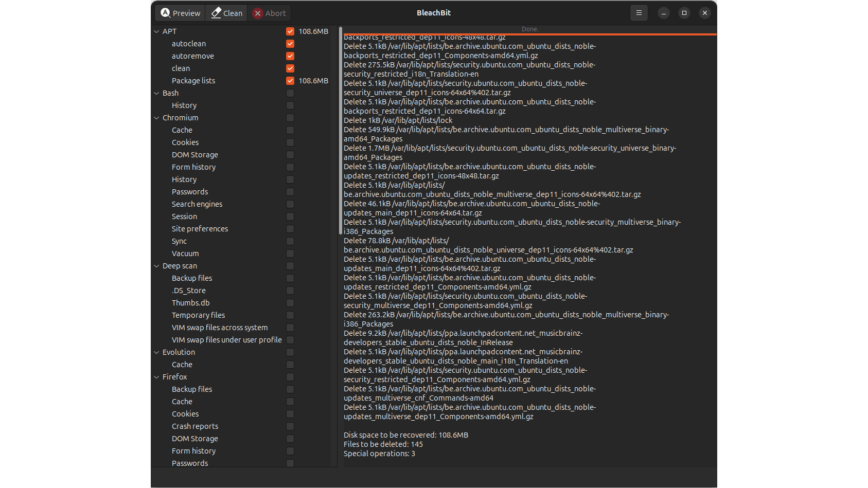Viewport: 868px width, 488px height.
Task: Collapse the Deep scan group
Action: click(156, 266)
